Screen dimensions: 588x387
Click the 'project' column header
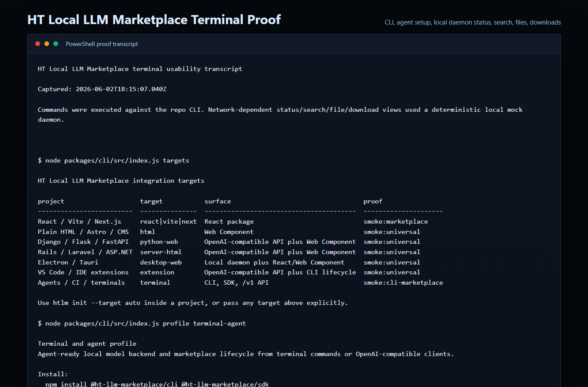point(51,201)
